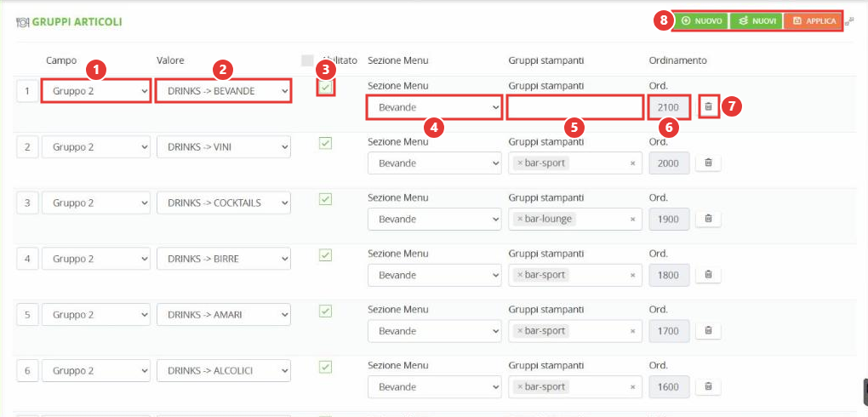Click the row number 4 box
Screen dimensions: 868x417
(x=27, y=260)
